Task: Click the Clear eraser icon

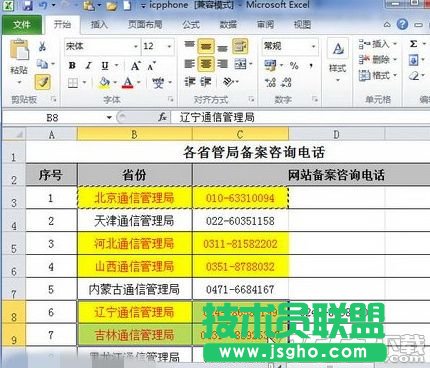Action: point(414,76)
